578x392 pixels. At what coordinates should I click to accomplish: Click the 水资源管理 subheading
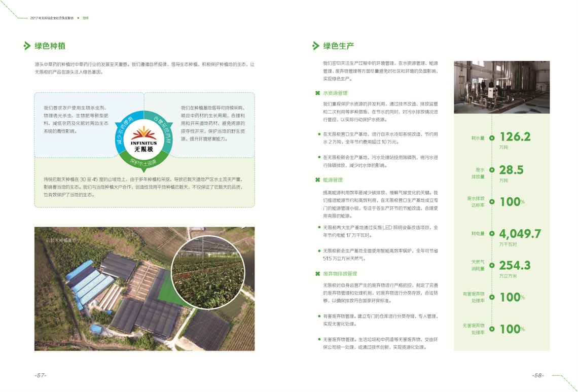[x=335, y=93]
